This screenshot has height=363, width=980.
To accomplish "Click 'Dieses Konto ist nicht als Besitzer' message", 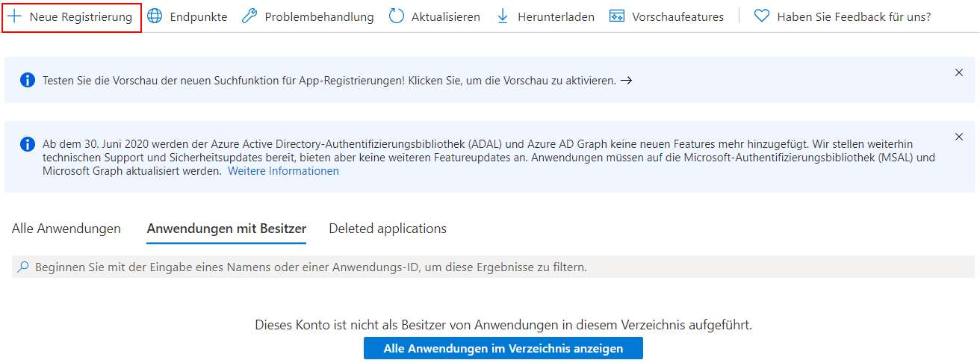I will click(503, 325).
